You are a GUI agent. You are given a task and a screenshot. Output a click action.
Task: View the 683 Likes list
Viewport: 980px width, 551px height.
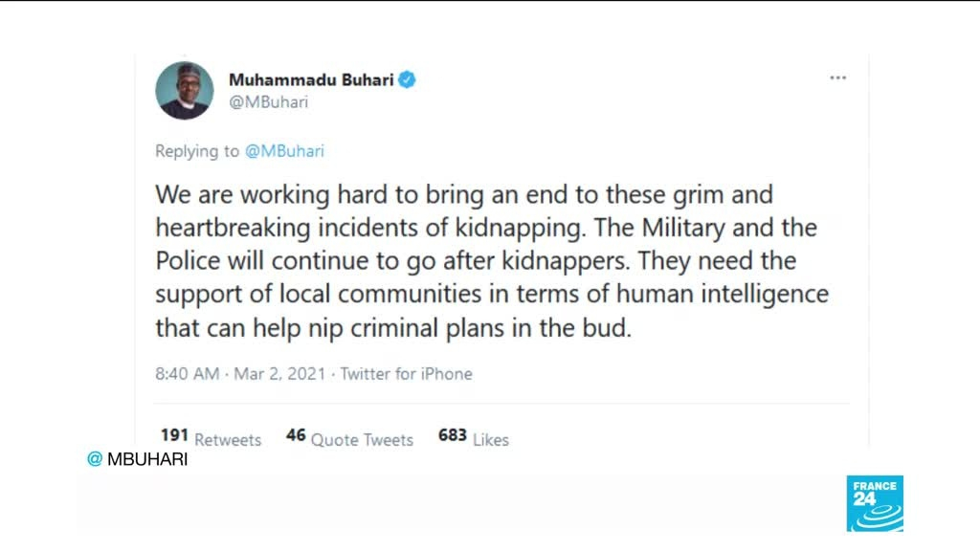pyautogui.click(x=473, y=438)
